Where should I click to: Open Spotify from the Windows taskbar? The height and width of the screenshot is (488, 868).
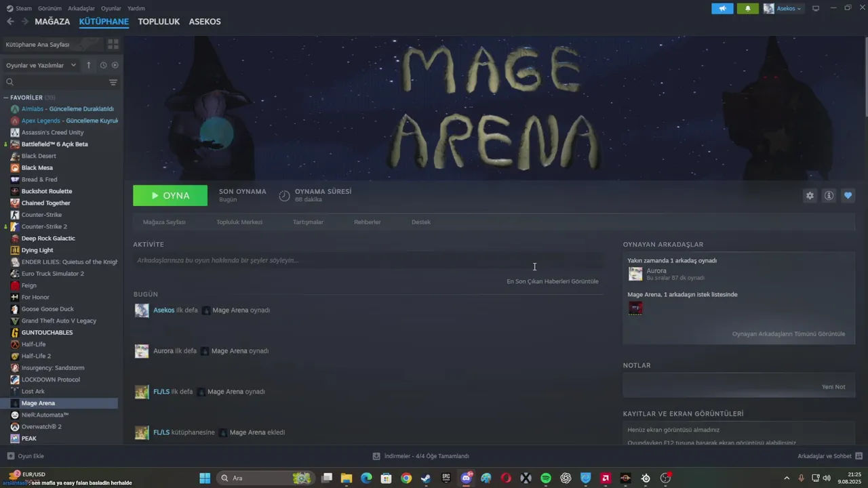coord(546,478)
